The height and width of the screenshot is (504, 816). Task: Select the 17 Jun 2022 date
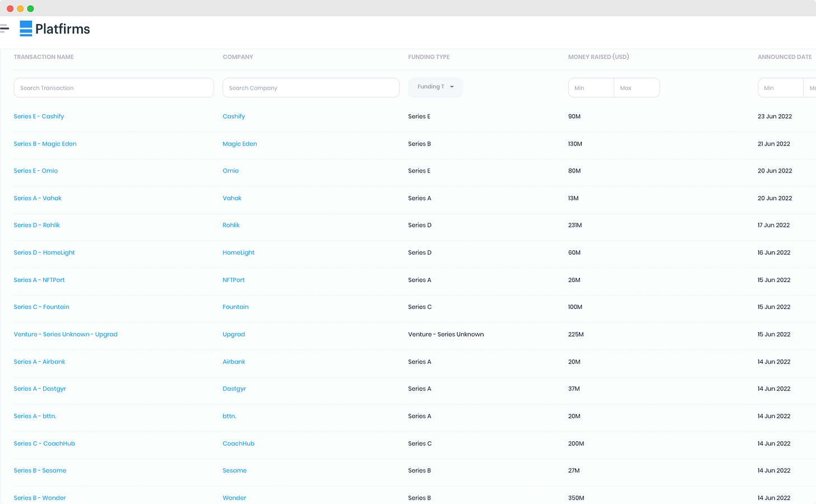coord(773,225)
